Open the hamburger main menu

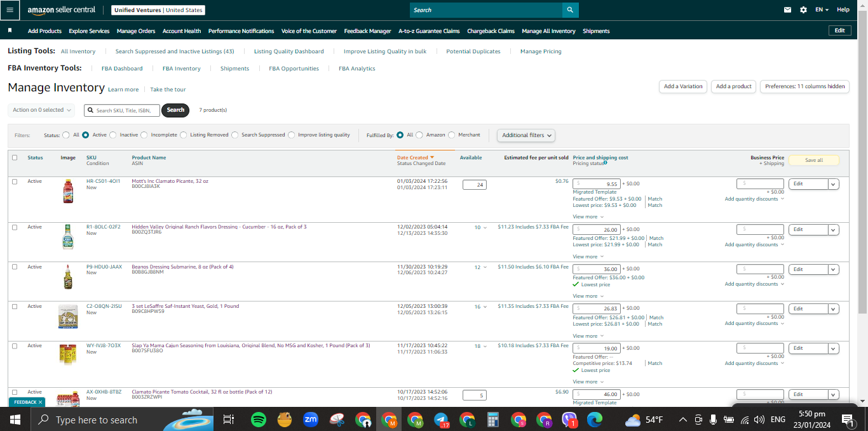pos(10,10)
